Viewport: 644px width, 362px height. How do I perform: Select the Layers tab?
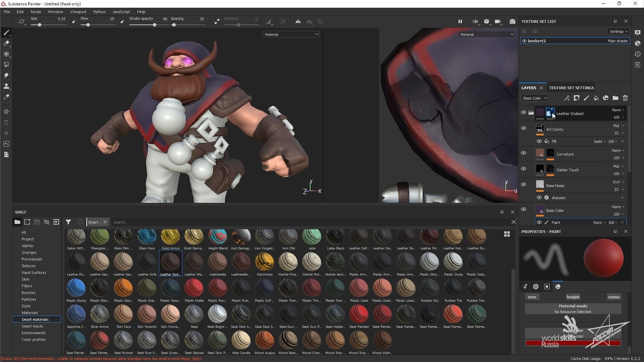529,88
